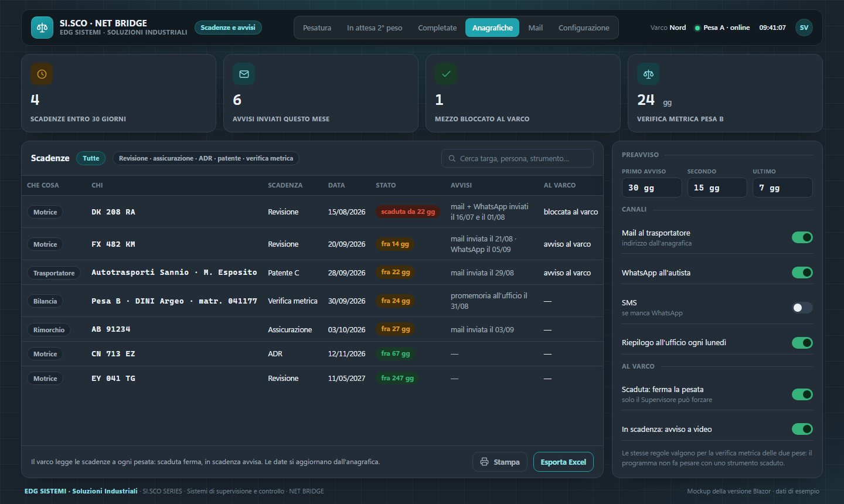Screen dimensions: 844x504
Task: Click Autotrasporti Sannio · M. Esposito entry
Action: point(174,273)
